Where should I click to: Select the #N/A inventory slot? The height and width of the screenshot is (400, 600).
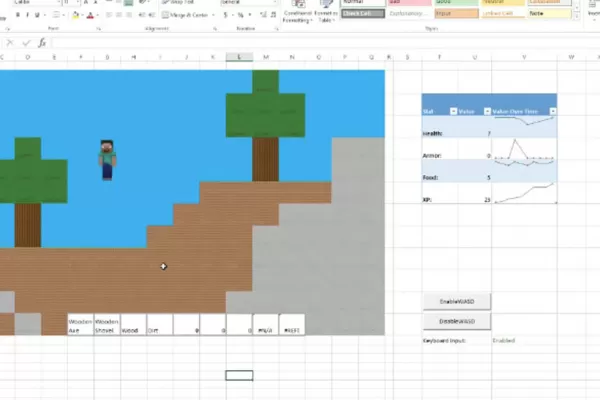266,325
